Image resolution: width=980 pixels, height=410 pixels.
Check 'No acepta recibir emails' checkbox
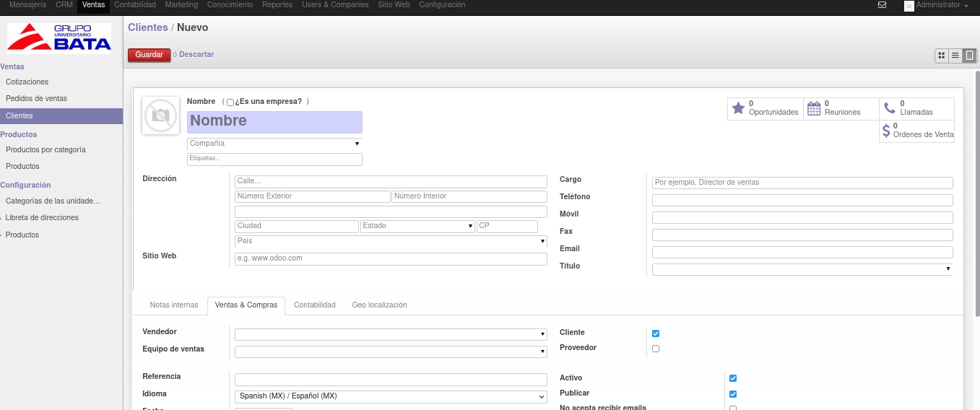tap(733, 408)
